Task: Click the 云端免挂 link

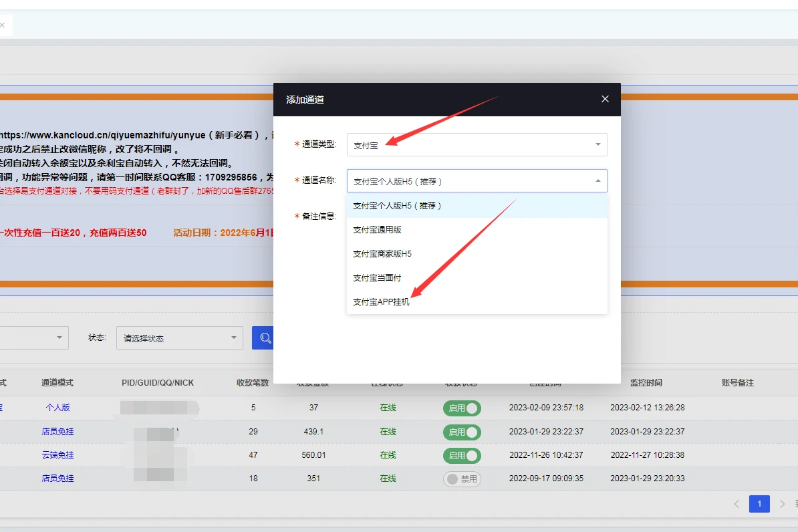Action: [57, 454]
